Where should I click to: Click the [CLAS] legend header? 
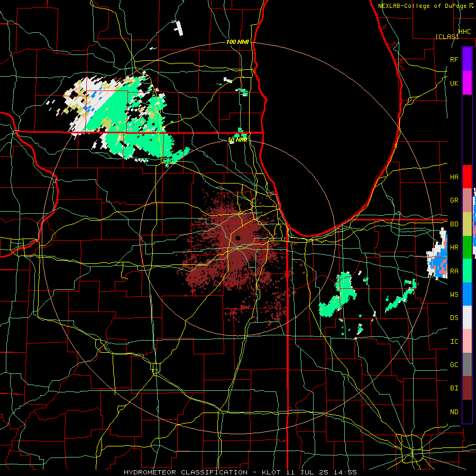447,36
